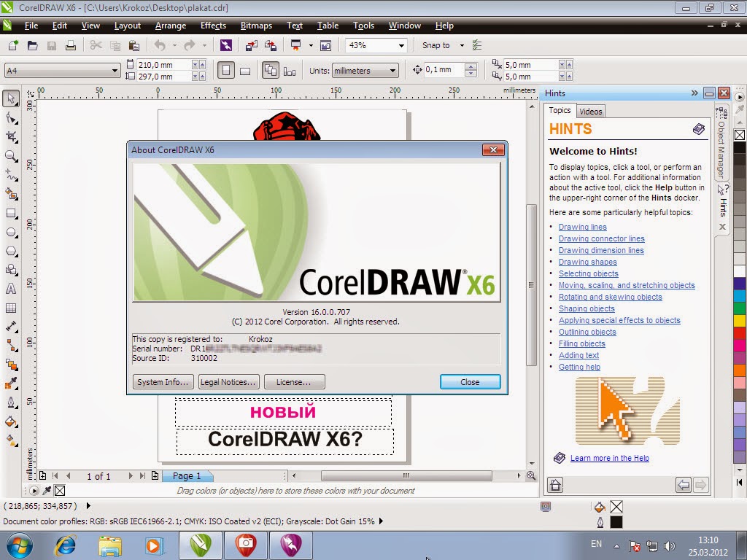
Task: Open Learn more in the Help link
Action: point(609,458)
